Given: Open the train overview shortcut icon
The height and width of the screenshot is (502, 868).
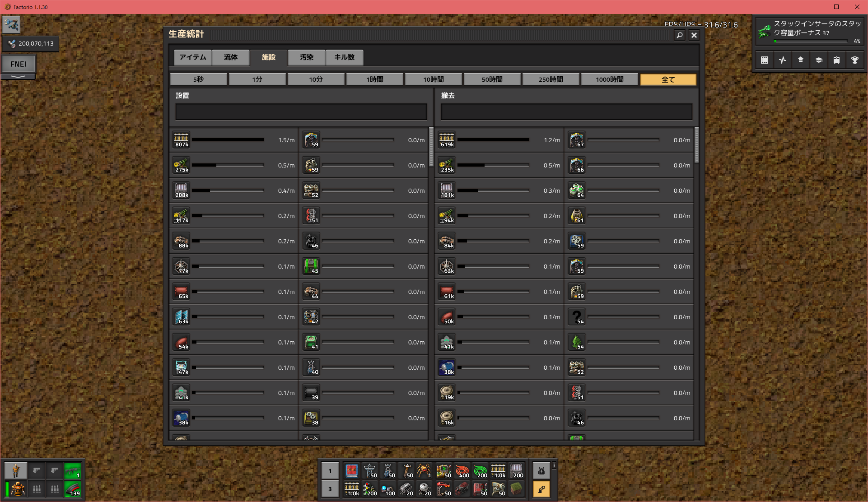Looking at the screenshot, I should (x=836, y=60).
